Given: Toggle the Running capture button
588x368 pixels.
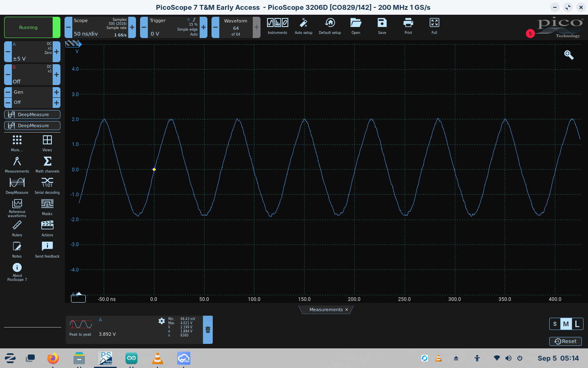Looking at the screenshot, I should 32,27.
